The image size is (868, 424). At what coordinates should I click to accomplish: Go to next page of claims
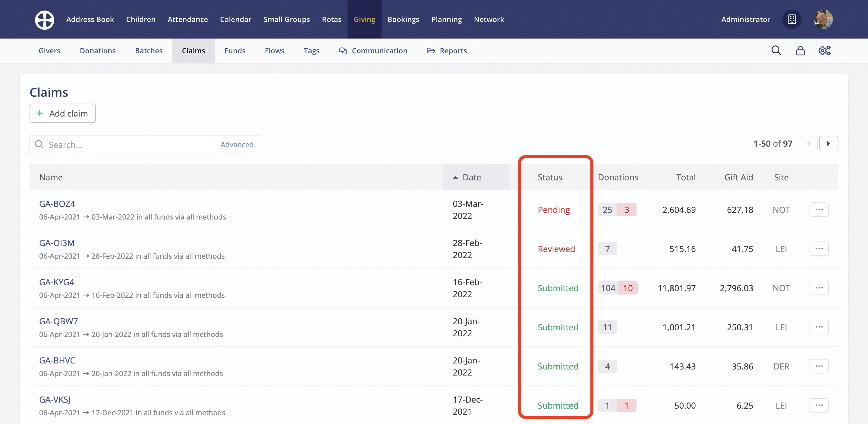828,143
